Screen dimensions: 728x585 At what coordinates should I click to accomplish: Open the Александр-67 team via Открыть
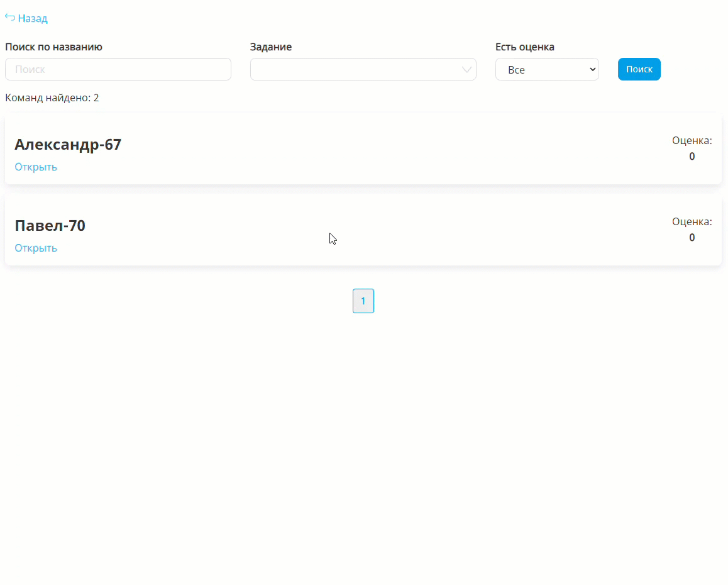36,167
